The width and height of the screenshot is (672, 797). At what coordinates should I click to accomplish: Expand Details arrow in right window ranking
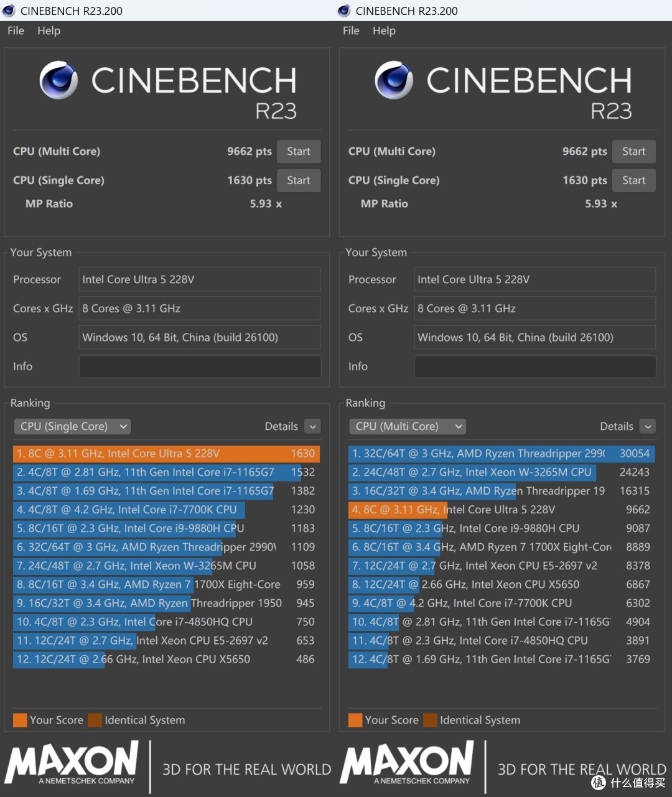click(x=648, y=426)
